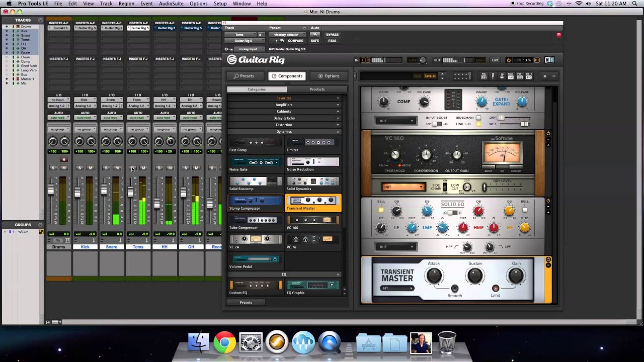Switch to the Options tab
This screenshot has width=644, height=362.
point(329,76)
